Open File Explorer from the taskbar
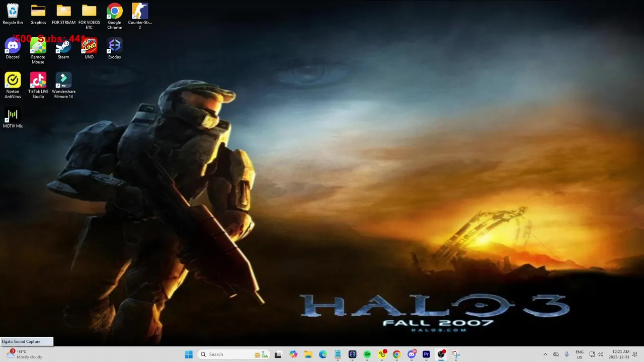Screen dimensions: 644x362 tap(308, 354)
